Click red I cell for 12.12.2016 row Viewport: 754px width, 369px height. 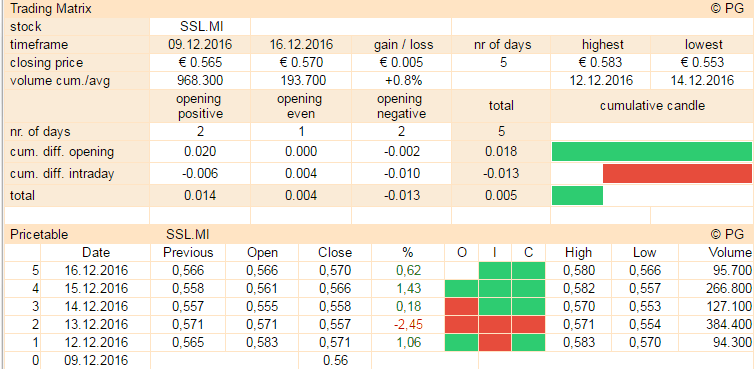(495, 343)
